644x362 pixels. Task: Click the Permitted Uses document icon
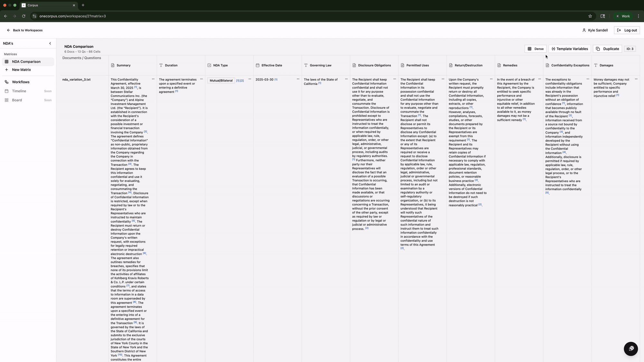pyautogui.click(x=402, y=65)
